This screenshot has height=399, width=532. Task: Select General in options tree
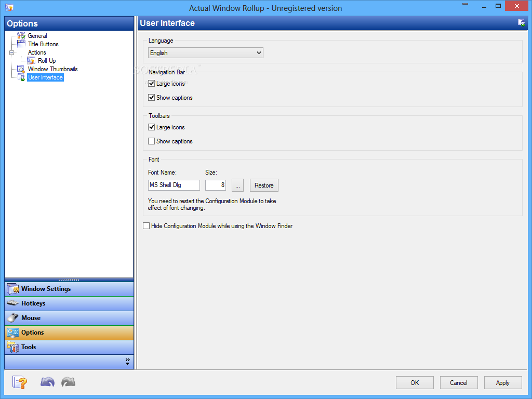click(37, 36)
